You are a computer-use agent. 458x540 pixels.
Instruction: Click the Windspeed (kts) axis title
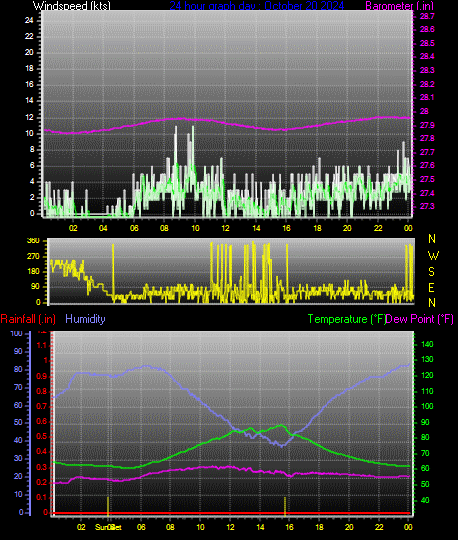click(x=72, y=6)
